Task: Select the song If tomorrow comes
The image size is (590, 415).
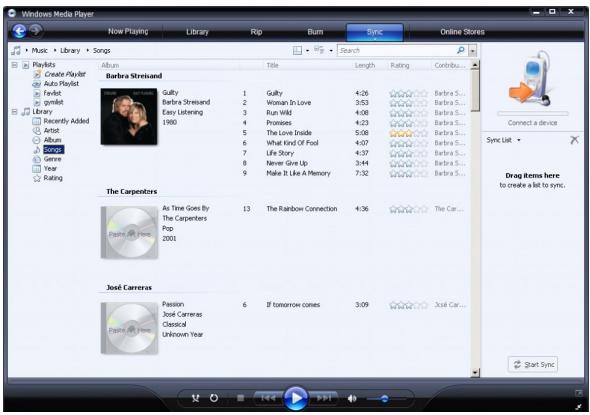Action: tap(293, 305)
